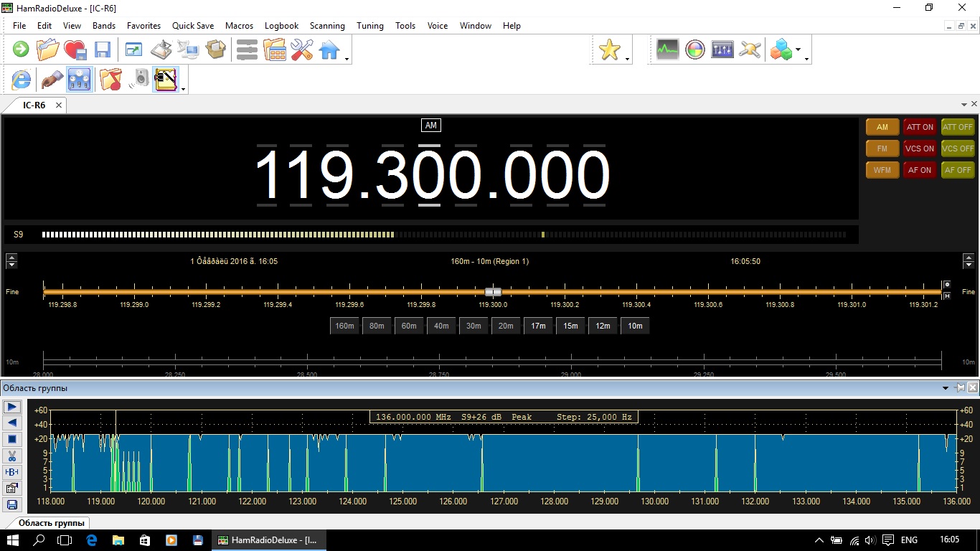This screenshot has height=551, width=980.
Task: Enable VCS ON button
Action: (x=920, y=149)
